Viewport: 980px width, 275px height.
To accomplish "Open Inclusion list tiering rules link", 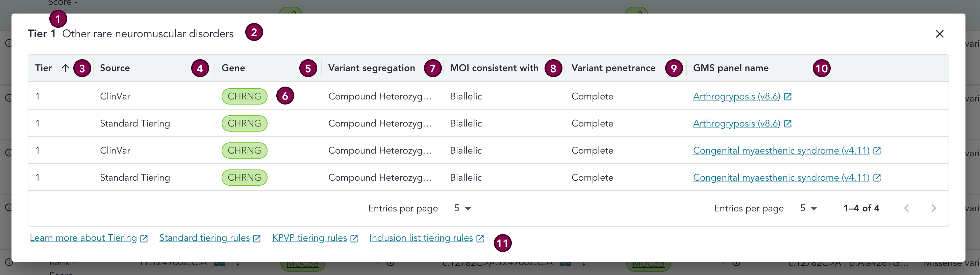I will [421, 238].
